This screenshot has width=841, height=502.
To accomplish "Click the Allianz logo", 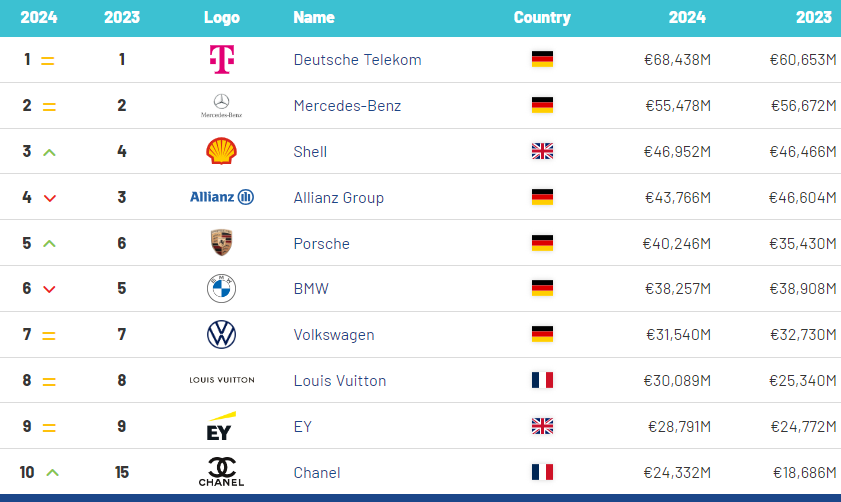I will tap(221, 197).
